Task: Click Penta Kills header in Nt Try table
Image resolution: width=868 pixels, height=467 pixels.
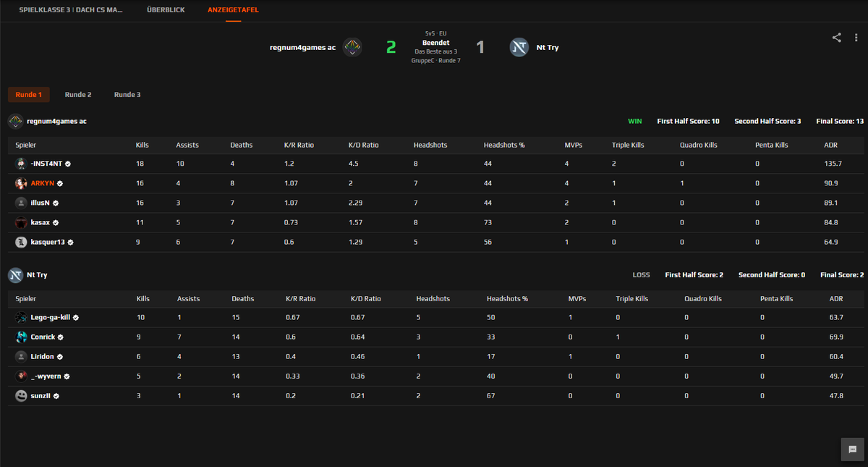Action: click(x=777, y=299)
